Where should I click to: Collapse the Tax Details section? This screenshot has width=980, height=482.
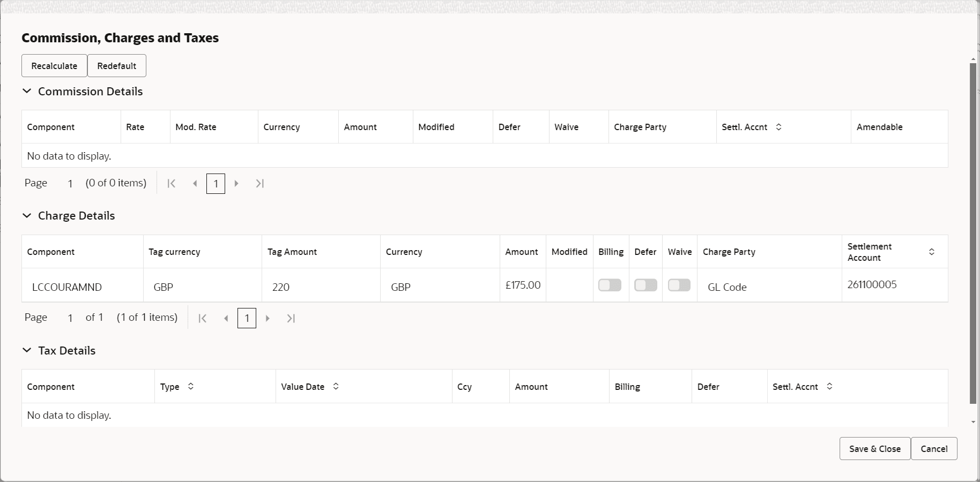click(x=27, y=350)
